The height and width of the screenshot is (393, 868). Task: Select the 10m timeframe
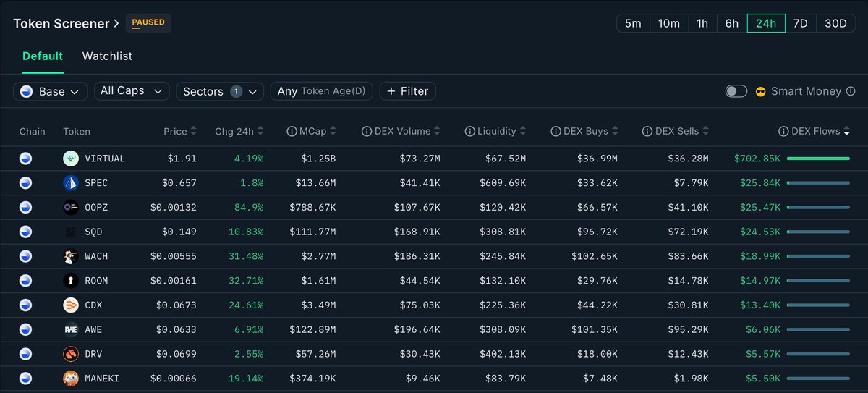(x=669, y=23)
